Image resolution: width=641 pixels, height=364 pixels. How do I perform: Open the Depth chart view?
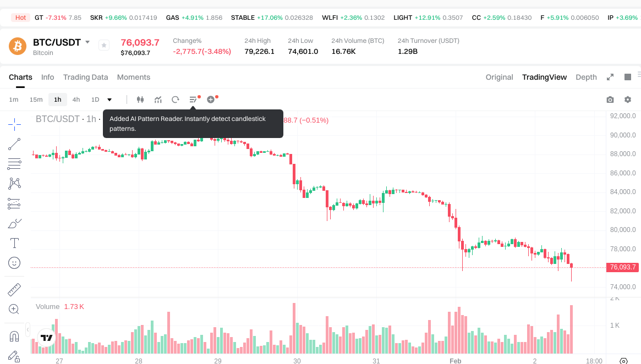pyautogui.click(x=586, y=77)
